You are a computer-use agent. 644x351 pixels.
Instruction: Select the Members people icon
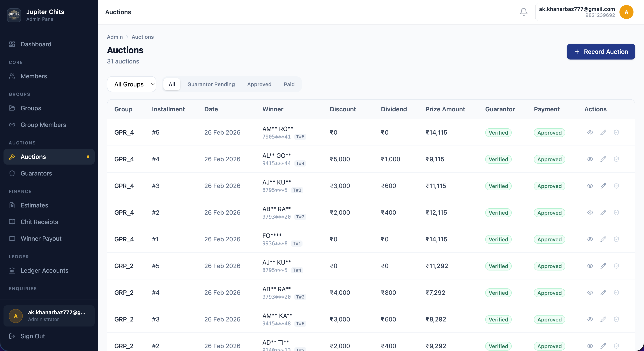12,76
